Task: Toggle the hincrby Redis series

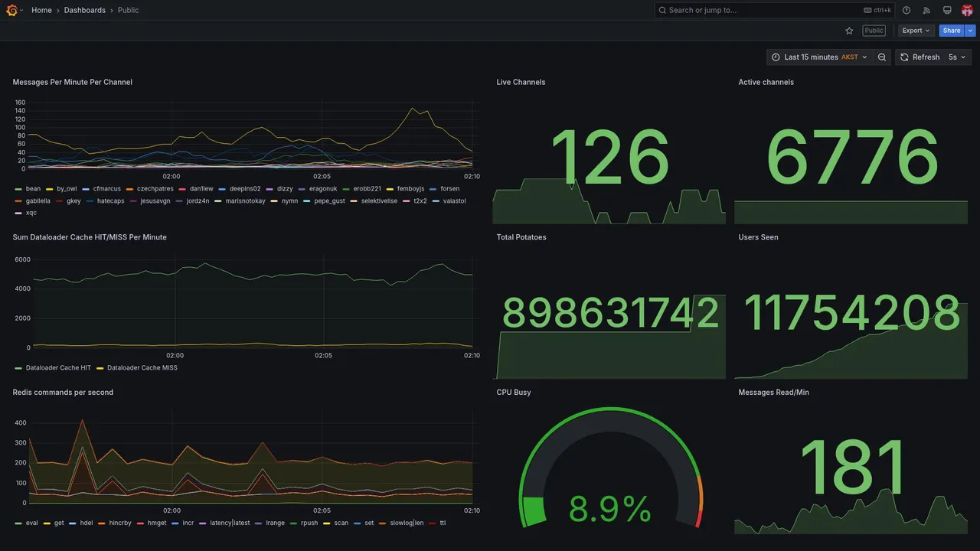Action: (120, 523)
